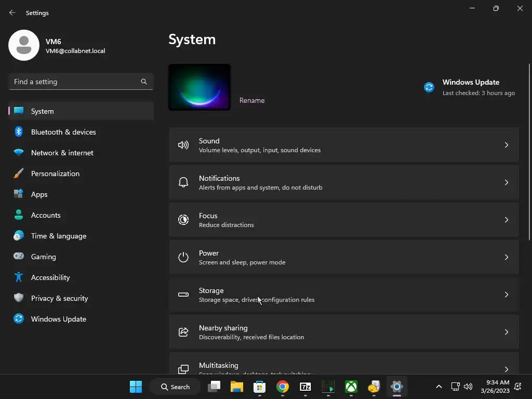Click the taskbar volume speaker icon

(x=468, y=387)
